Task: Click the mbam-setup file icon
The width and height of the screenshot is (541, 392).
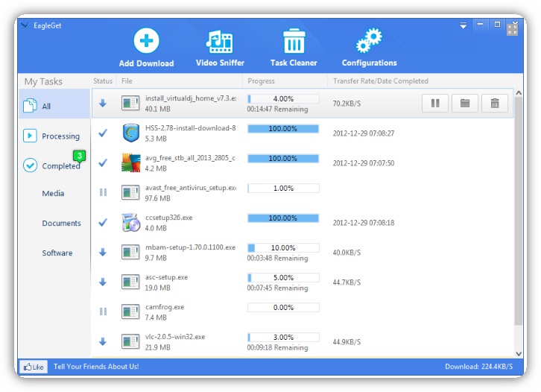Action: (x=130, y=252)
